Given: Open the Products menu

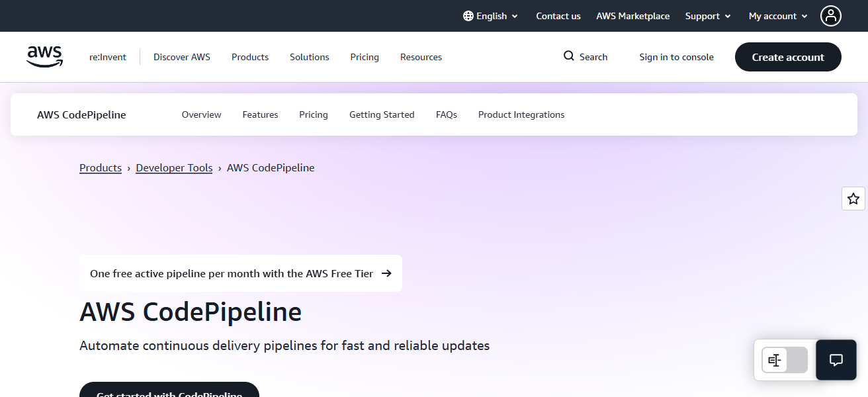Looking at the screenshot, I should [x=249, y=57].
